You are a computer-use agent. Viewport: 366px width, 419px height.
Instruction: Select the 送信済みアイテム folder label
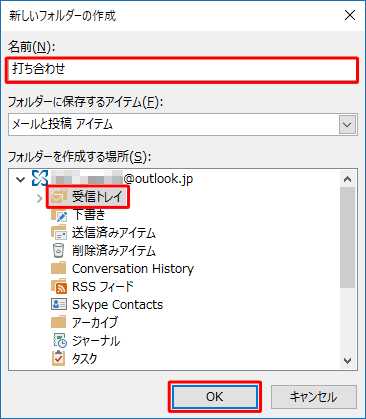click(114, 232)
